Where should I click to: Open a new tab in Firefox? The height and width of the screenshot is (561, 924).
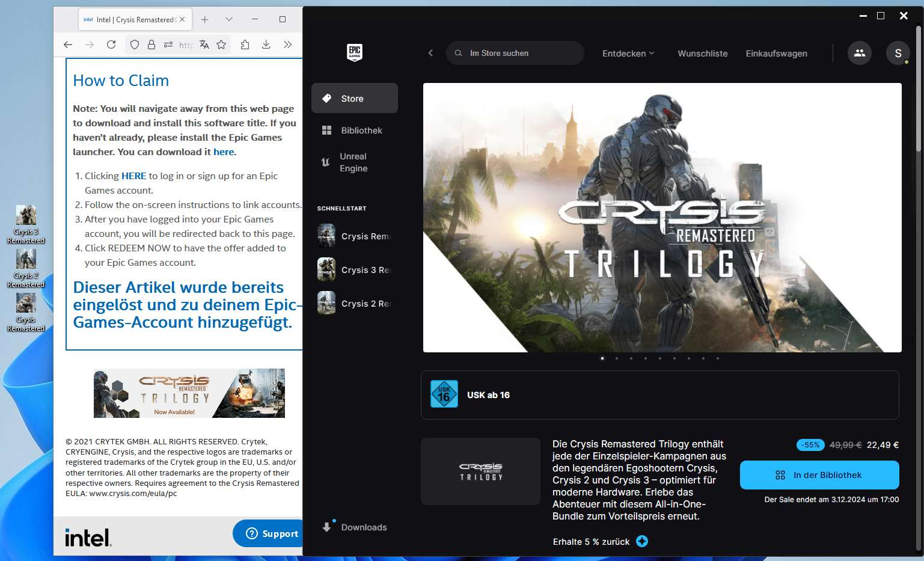tap(205, 19)
